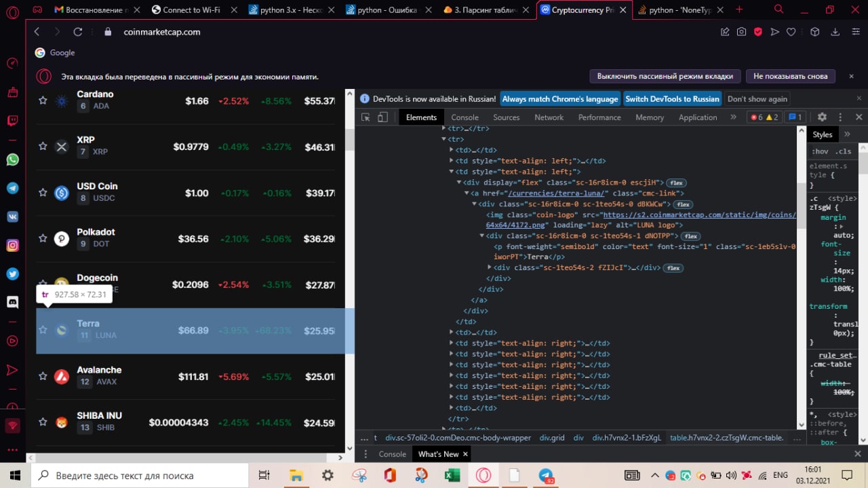
Task: Show hidden system tray icons
Action: [x=654, y=476]
